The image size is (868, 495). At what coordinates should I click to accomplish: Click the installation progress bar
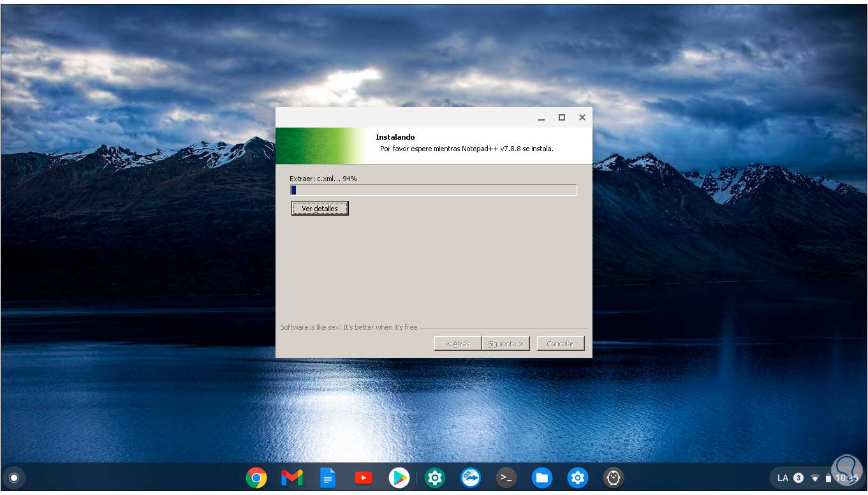pos(434,190)
